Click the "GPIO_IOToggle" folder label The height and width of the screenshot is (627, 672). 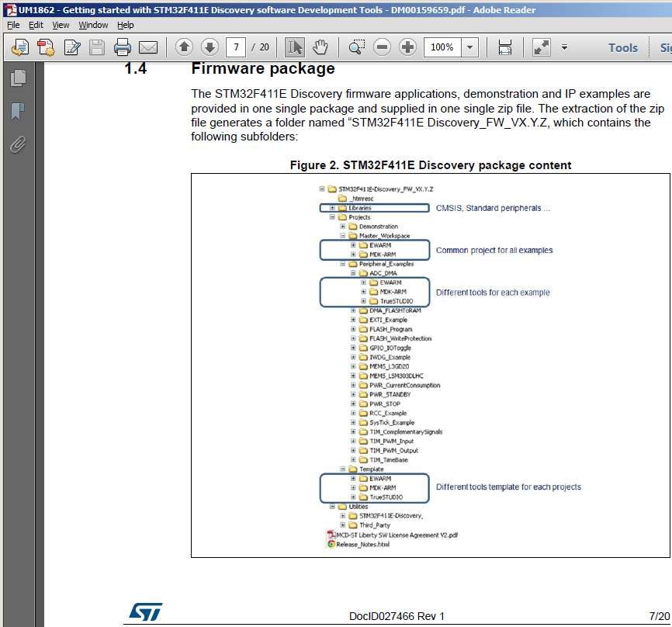390,348
